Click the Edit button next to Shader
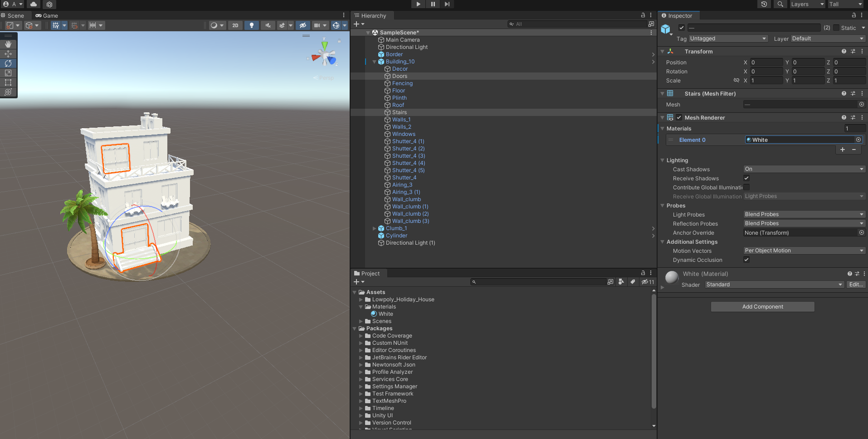 [856, 285]
